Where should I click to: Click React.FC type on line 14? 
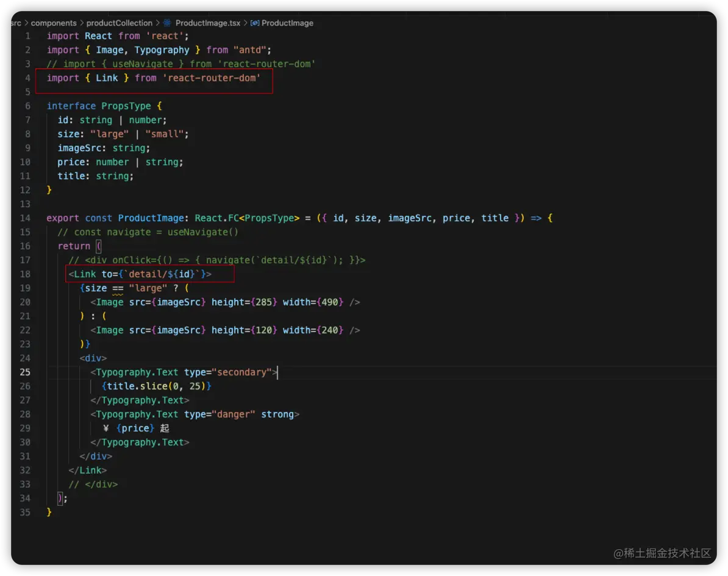[x=216, y=218]
